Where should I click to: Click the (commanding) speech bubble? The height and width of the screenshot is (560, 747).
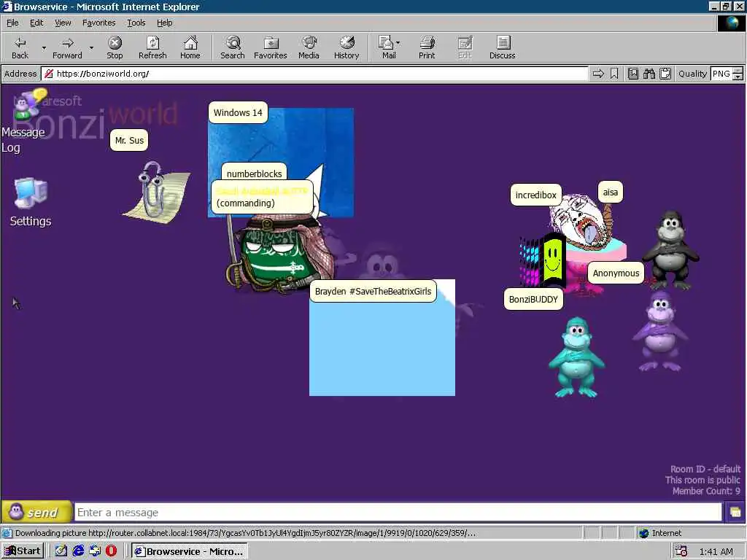pyautogui.click(x=262, y=197)
